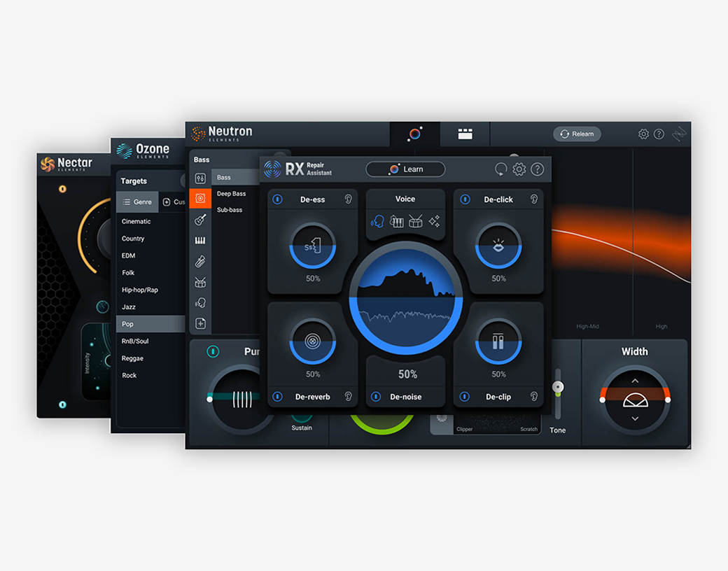Screen dimensions: 728x571
Task: Choose Hip-hop/Rap genre in Ozone
Action: pos(150,290)
